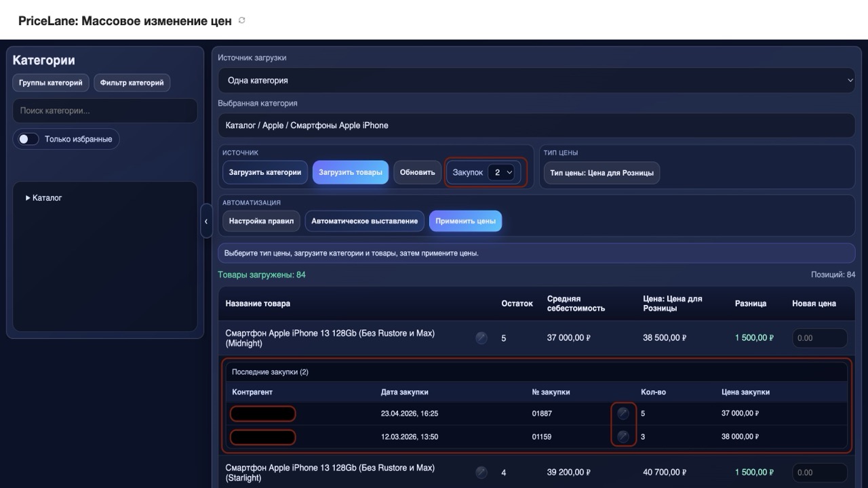Click the round icon next to purchase 01887
Image resolution: width=868 pixels, height=488 pixels.
point(623,413)
